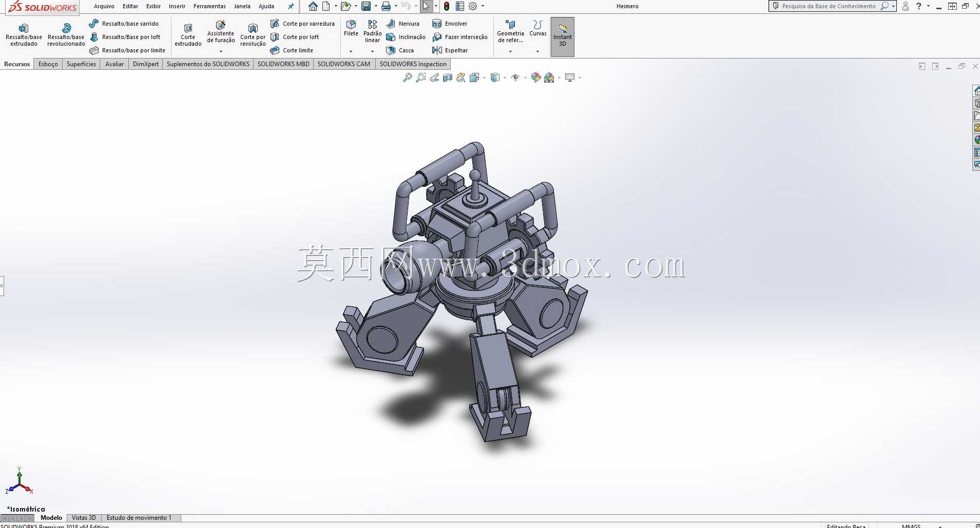Open an existing file
Image resolution: width=980 pixels, height=528 pixels.
pos(346,6)
